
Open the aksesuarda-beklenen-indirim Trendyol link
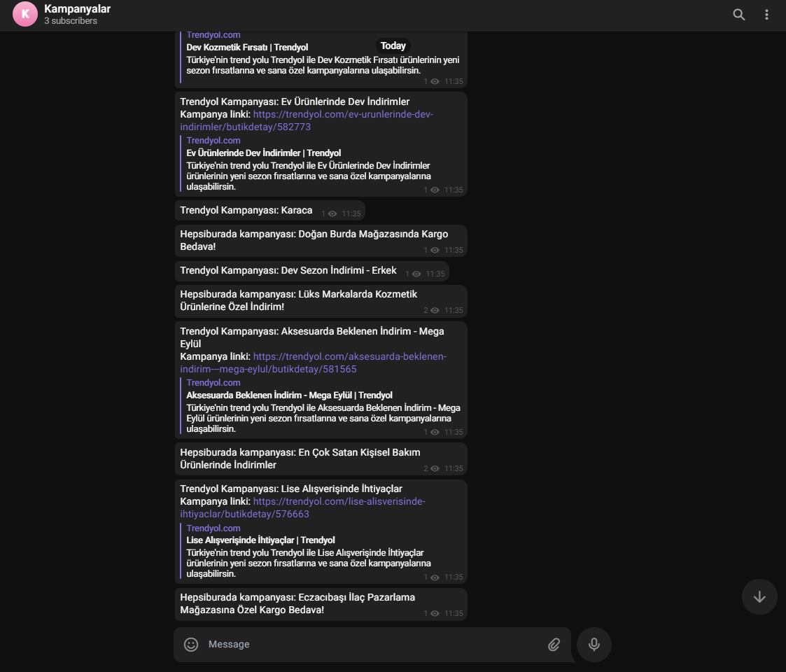click(313, 363)
